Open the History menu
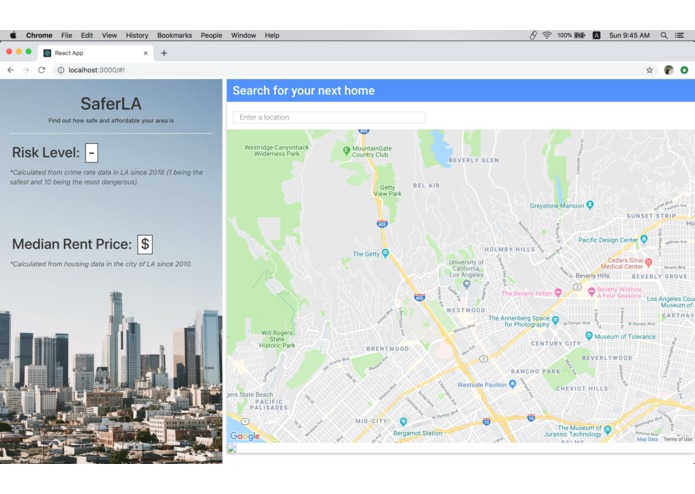 [137, 35]
